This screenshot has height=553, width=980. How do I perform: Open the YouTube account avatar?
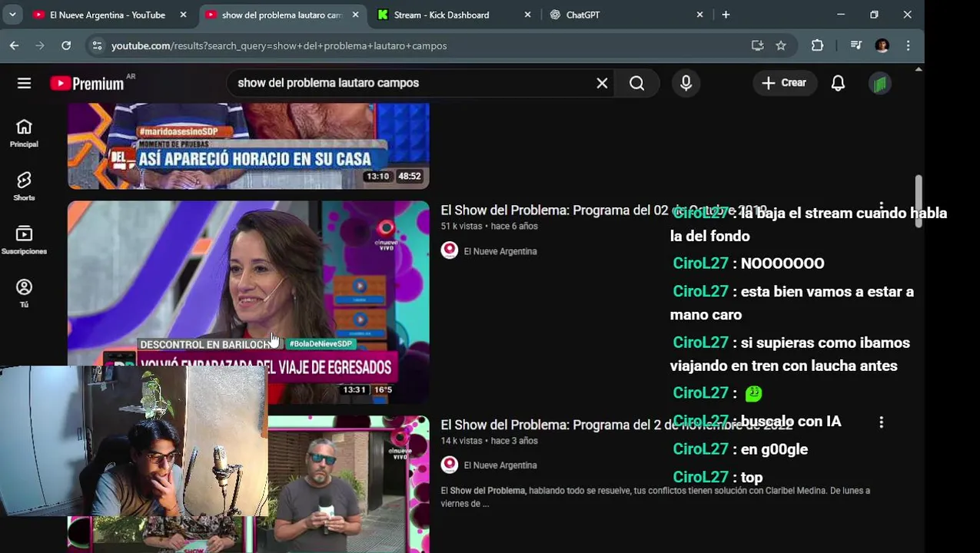pyautogui.click(x=880, y=83)
